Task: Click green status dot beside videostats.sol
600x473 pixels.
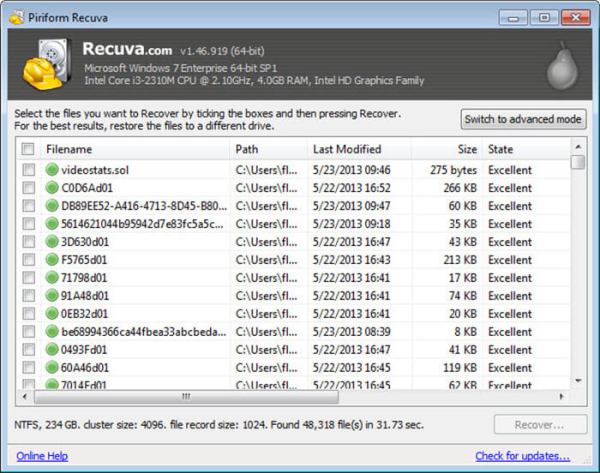Action: (x=53, y=170)
